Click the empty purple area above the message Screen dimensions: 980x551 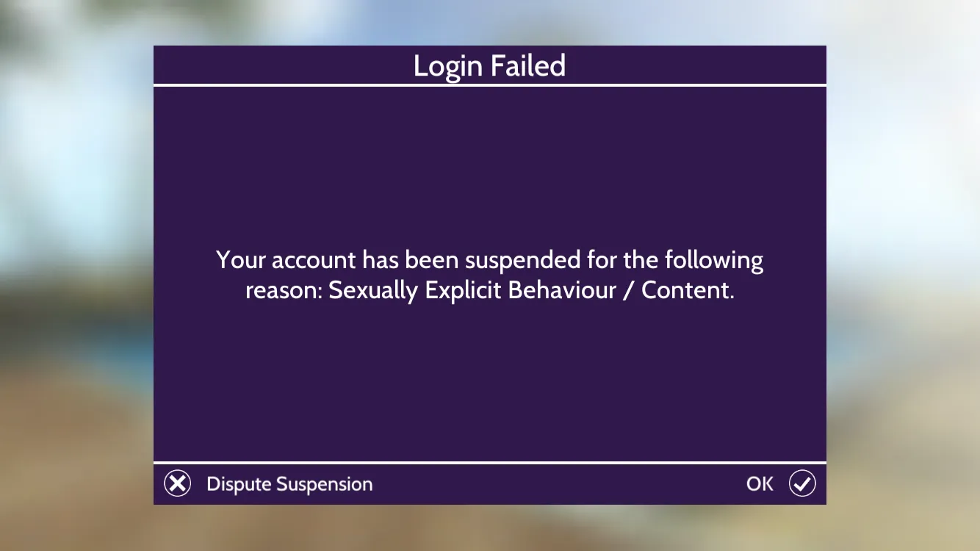[490, 165]
